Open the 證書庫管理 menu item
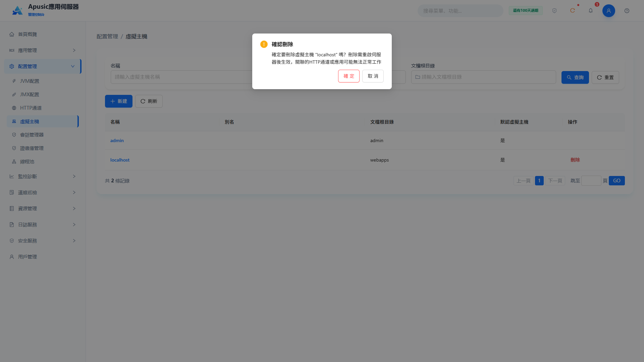 (43, 148)
